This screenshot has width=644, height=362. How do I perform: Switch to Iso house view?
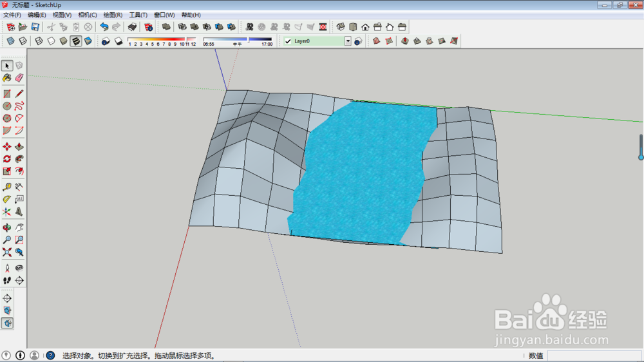coord(341,27)
